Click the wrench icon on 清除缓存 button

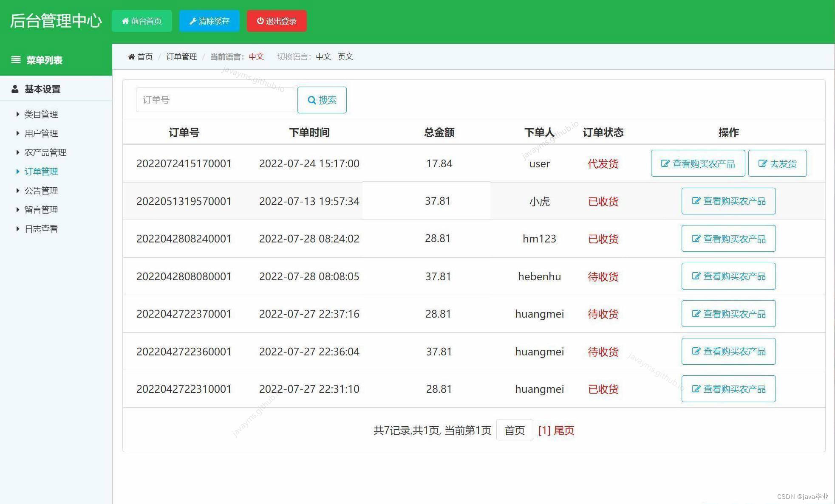point(192,20)
